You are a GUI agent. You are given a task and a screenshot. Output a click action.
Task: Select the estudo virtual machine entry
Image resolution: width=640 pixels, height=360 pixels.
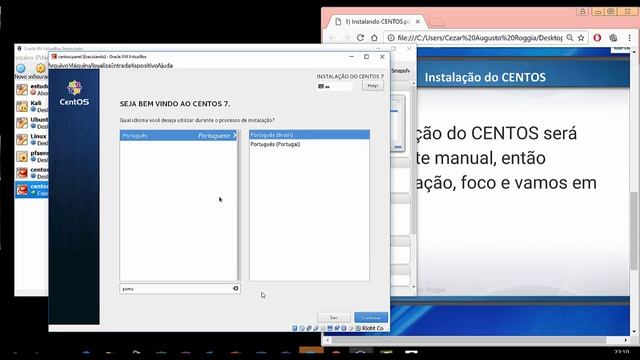coord(32,89)
